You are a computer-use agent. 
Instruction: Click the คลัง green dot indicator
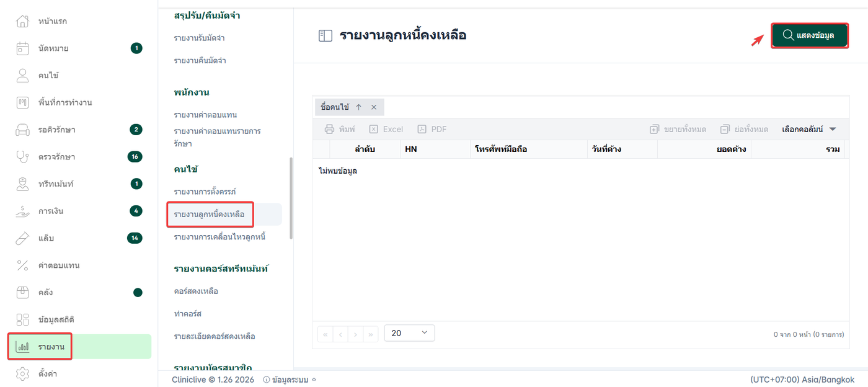click(138, 292)
